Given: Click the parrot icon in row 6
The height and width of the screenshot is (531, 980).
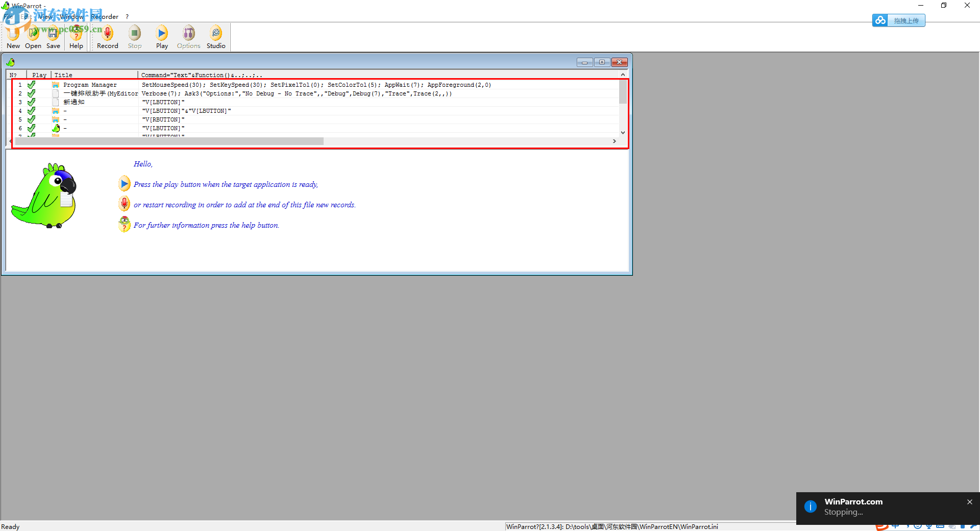Looking at the screenshot, I should click(56, 128).
